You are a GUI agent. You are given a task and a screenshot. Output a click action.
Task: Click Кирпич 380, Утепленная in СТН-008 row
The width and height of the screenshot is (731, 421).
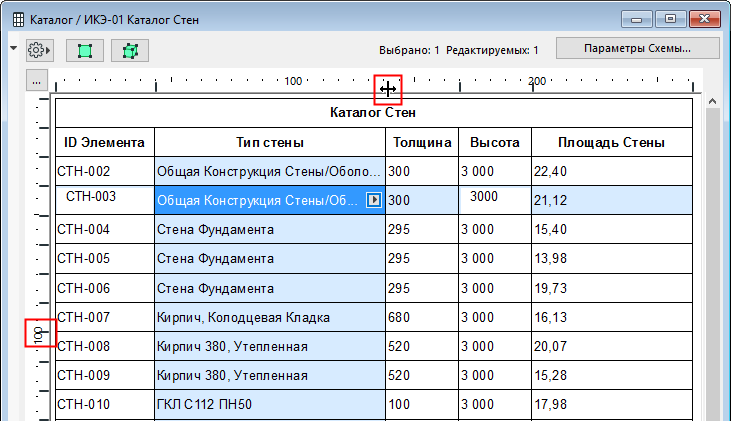click(269, 346)
